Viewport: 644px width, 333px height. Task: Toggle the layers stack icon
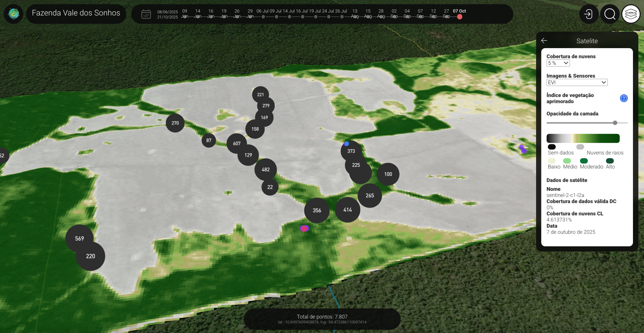[631, 14]
